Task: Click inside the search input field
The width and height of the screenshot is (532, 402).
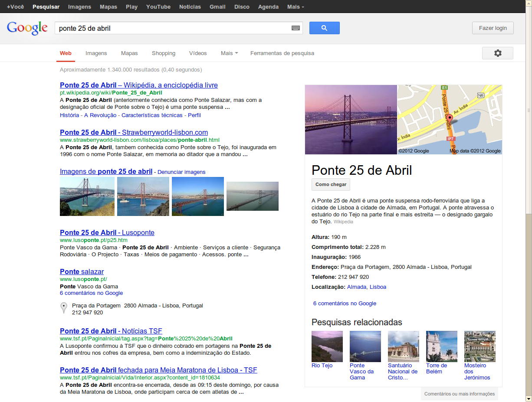Action: coord(174,28)
